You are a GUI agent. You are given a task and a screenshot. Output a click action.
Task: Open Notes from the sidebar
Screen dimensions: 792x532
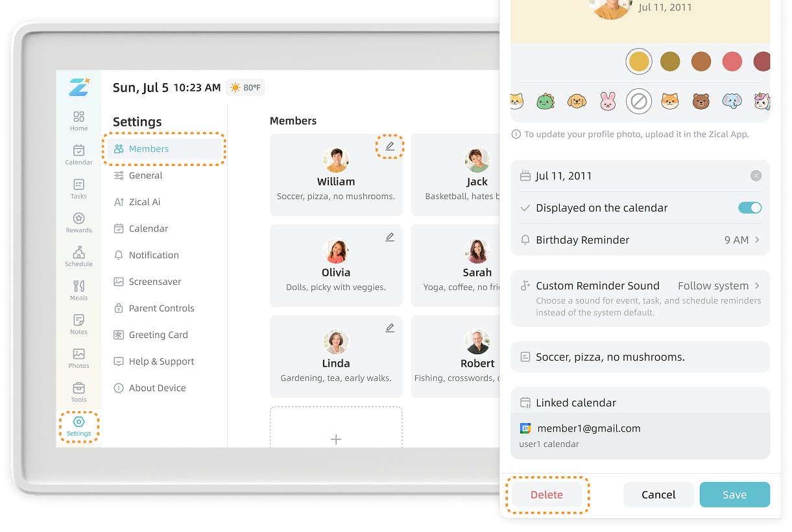[78, 324]
